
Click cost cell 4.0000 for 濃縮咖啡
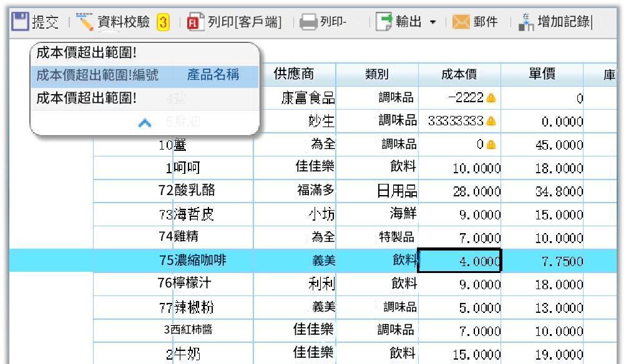(x=459, y=261)
